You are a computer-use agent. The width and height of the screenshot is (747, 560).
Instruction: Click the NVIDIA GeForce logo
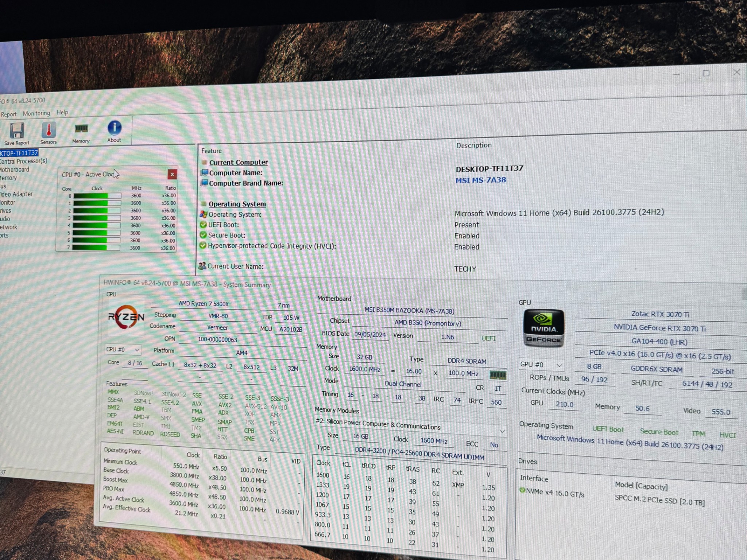[x=543, y=328]
